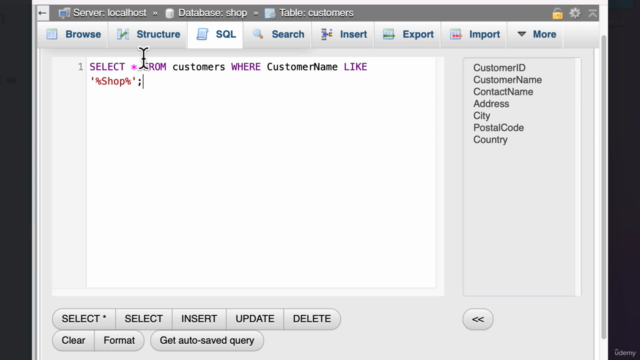Select CustomerID in the columns list
The image size is (640, 360).
[499, 68]
